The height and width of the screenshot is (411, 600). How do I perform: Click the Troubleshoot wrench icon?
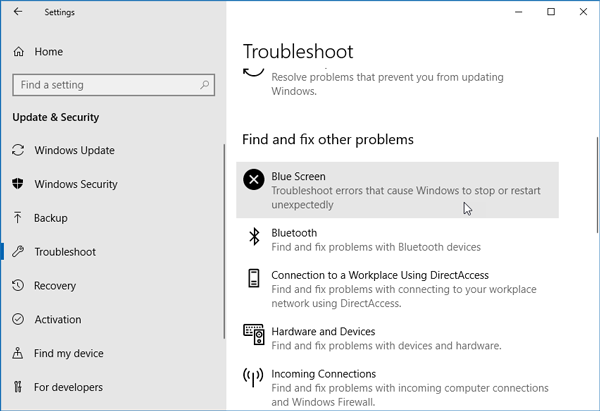click(x=18, y=251)
